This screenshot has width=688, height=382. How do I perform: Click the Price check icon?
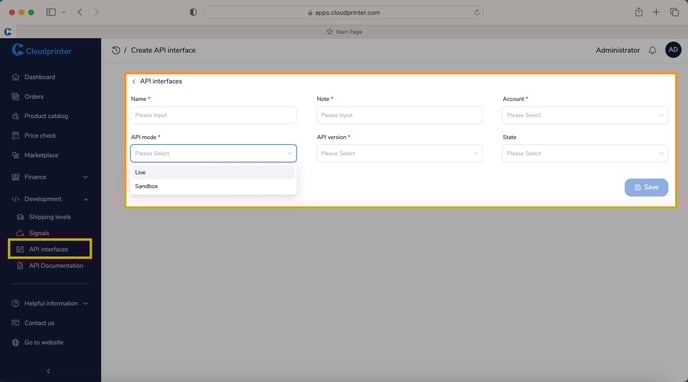[16, 136]
